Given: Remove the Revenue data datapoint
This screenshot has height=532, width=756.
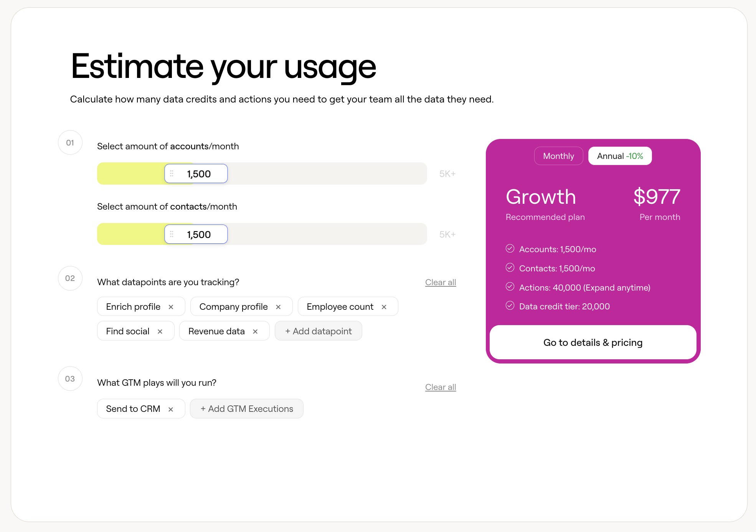Looking at the screenshot, I should tap(255, 331).
